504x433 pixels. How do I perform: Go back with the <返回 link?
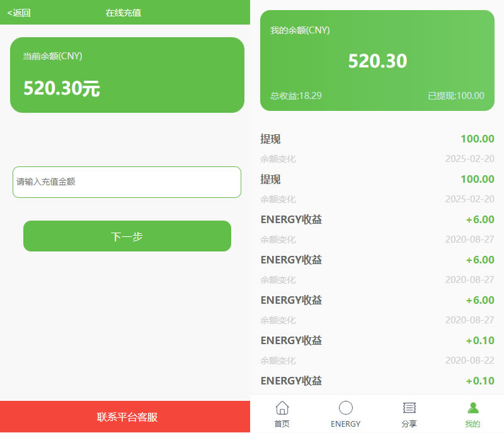[x=19, y=13]
